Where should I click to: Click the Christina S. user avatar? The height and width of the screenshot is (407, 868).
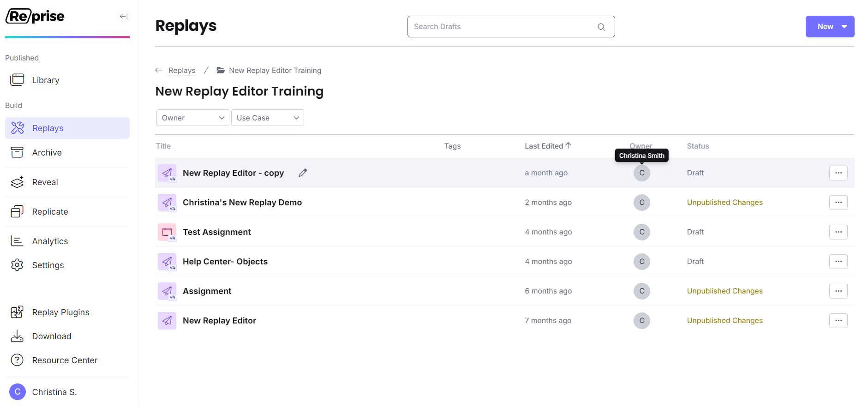tap(18, 392)
